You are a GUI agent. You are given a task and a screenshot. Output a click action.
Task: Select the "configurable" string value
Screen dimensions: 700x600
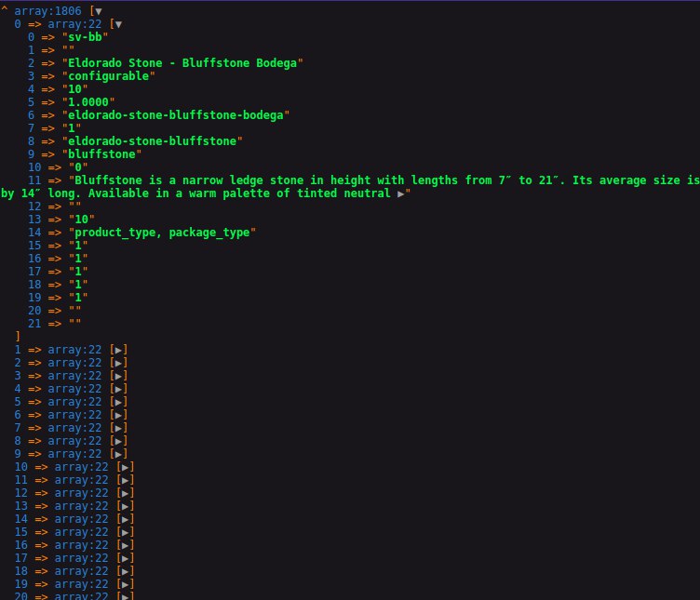tap(109, 76)
